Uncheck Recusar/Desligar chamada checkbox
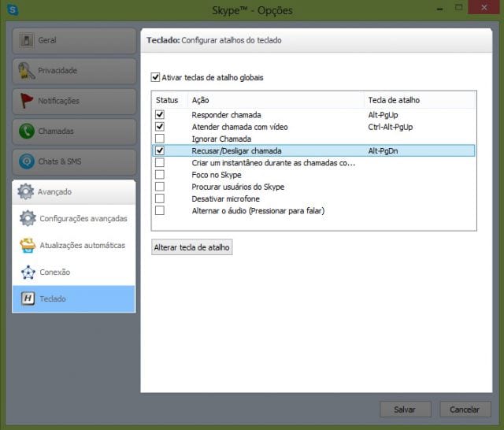This screenshot has height=430, width=504. (x=160, y=150)
